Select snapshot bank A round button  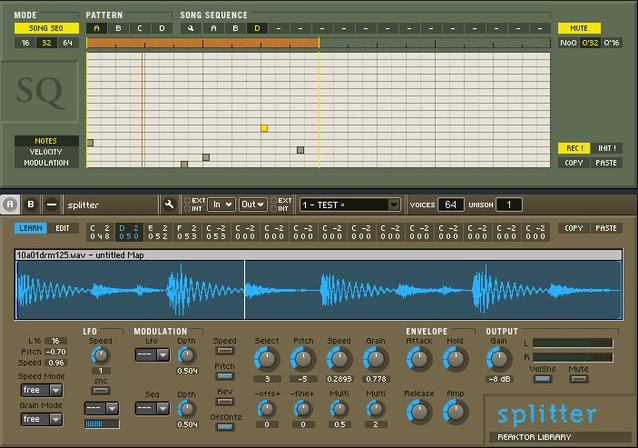pyautogui.click(x=10, y=204)
